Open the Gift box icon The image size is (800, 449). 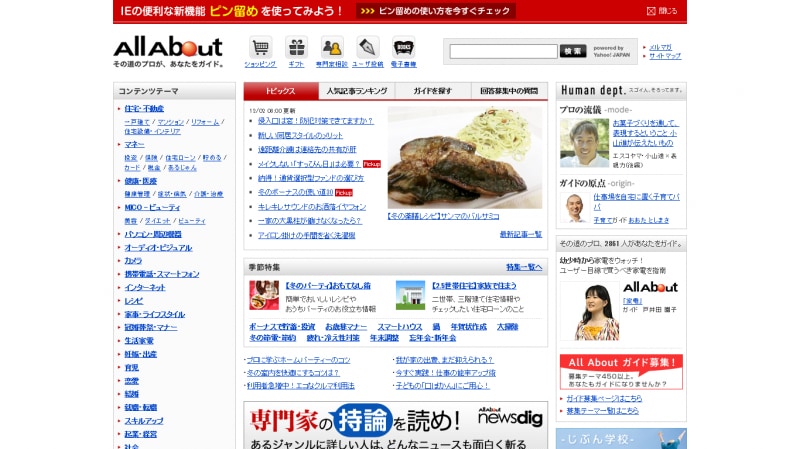(x=296, y=47)
